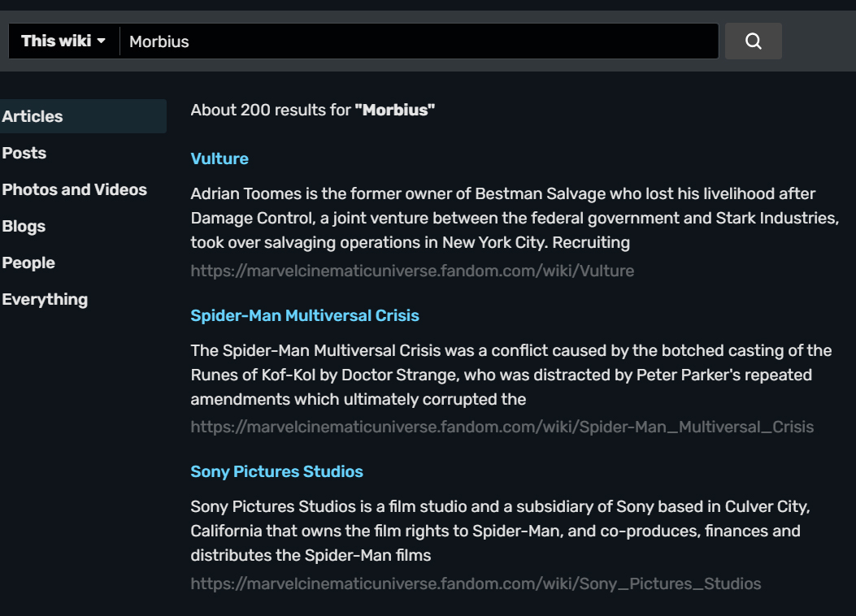The image size is (856, 616).
Task: Click the search field containing Morbius
Action: 419,41
